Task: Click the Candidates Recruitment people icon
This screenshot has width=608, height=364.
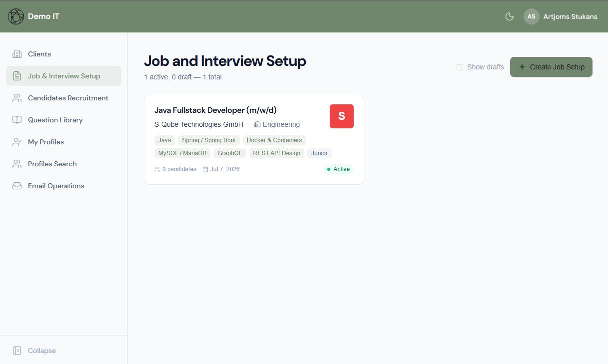Action: pos(17,98)
